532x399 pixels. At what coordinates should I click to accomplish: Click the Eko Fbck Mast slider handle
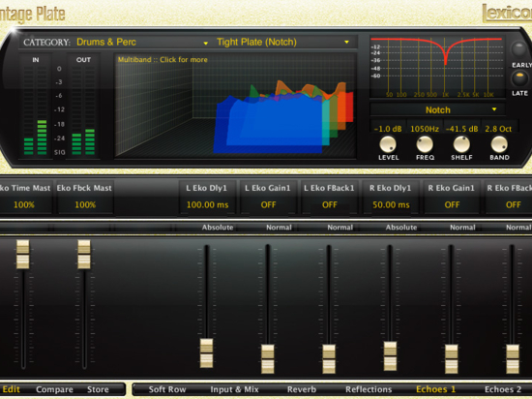[84, 255]
